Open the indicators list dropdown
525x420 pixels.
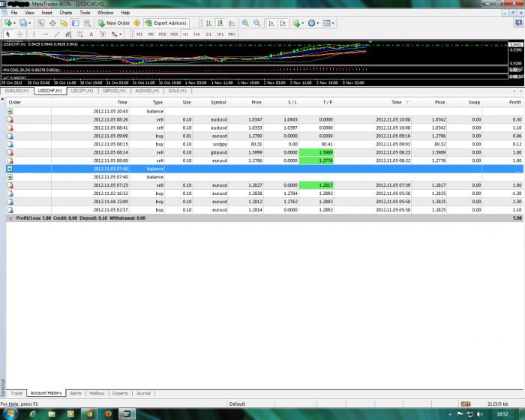tap(298, 23)
